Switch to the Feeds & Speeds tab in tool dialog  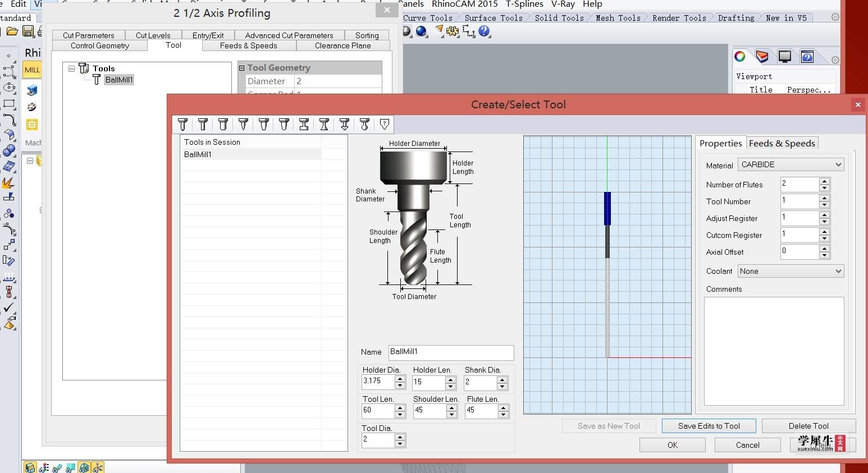[782, 143]
